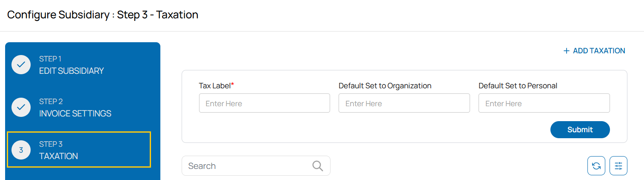Click the Step 2 checkmark circle icon

21,107
